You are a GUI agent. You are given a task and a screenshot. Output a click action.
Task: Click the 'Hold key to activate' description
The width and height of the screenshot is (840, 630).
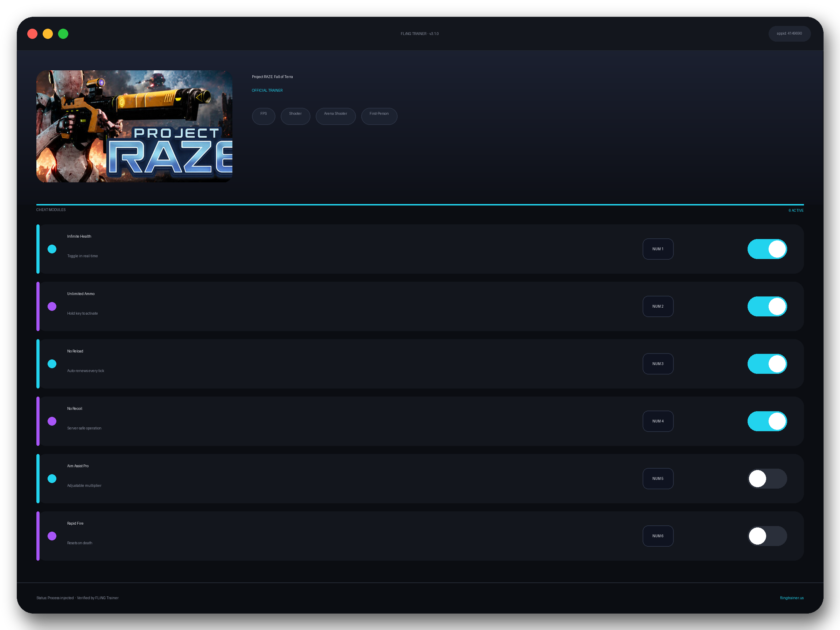pyautogui.click(x=82, y=313)
